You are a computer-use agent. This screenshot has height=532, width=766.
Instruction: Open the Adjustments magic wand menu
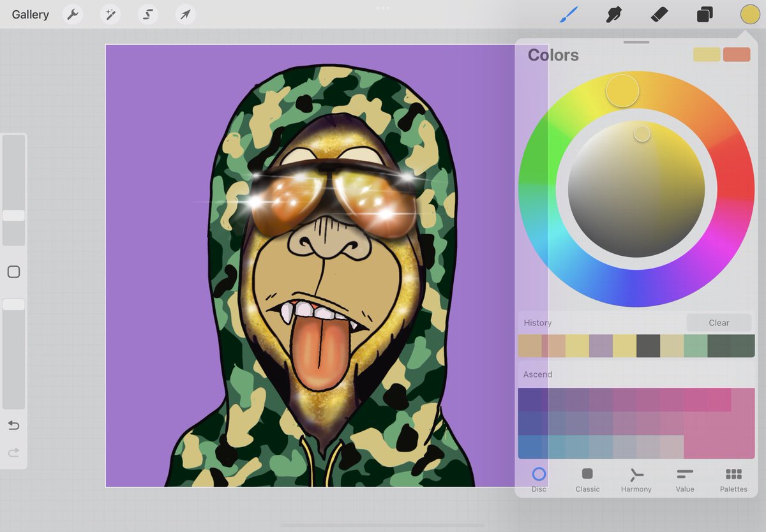pos(110,14)
